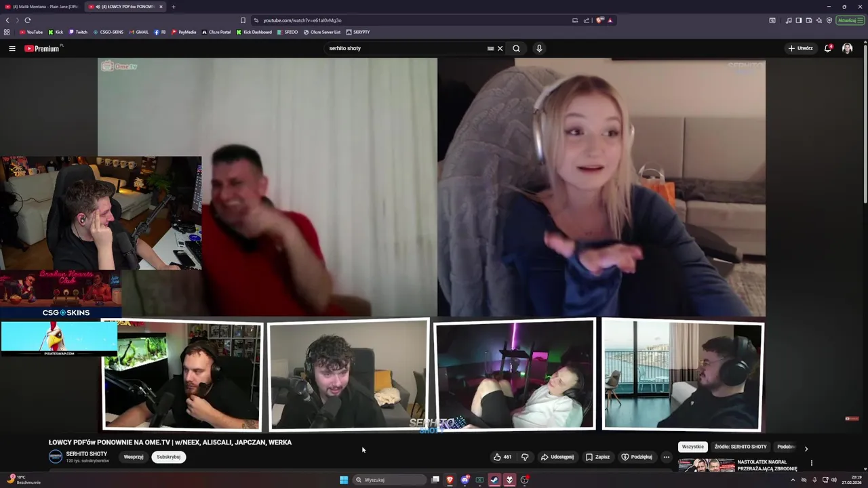Open the on-screen keyboard icon in search
This screenshot has height=488, width=868.
[490, 48]
